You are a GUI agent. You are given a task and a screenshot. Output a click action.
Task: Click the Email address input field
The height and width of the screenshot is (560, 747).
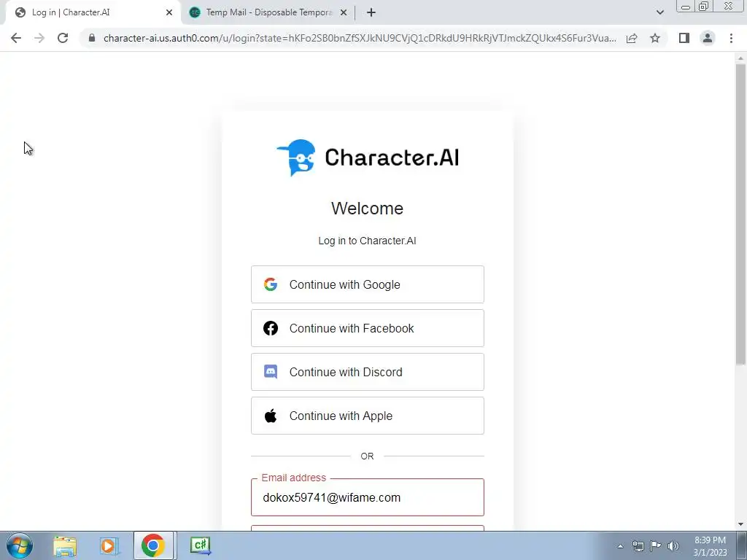click(x=368, y=497)
